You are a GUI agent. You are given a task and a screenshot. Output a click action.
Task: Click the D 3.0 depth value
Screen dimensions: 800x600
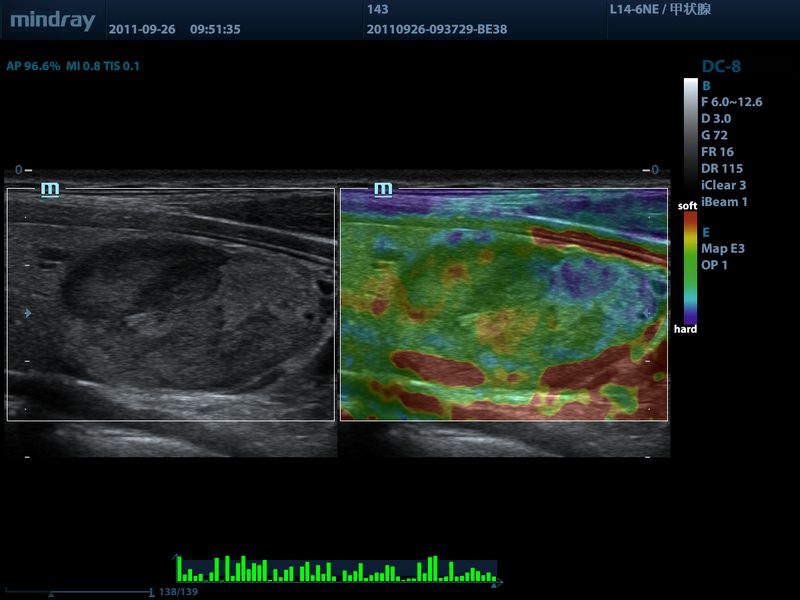(x=716, y=118)
